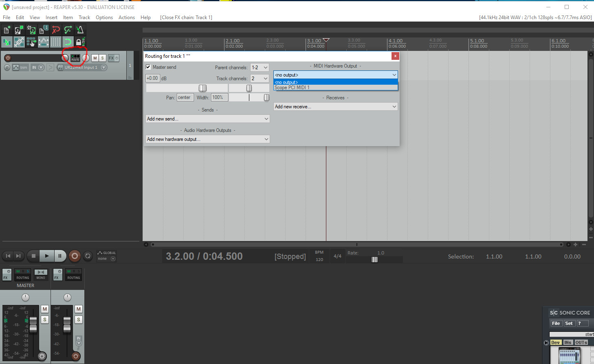Screen dimensions: 594x364
Task: Click the Undo toolbar icon
Action: [56, 30]
